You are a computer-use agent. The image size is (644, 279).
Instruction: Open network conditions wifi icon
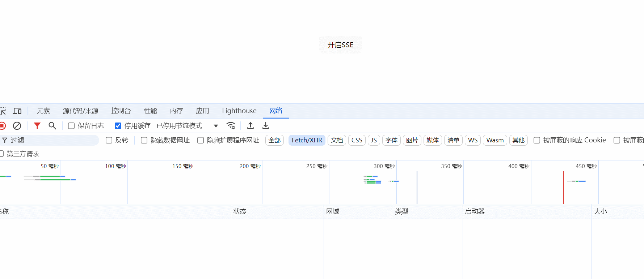click(x=231, y=126)
